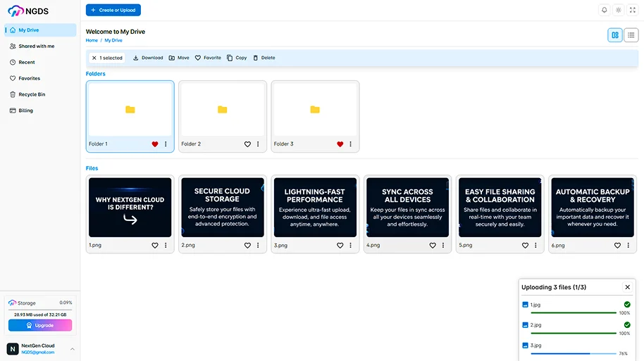
Task: Enter fullscreen mode icon
Action: [633, 10]
